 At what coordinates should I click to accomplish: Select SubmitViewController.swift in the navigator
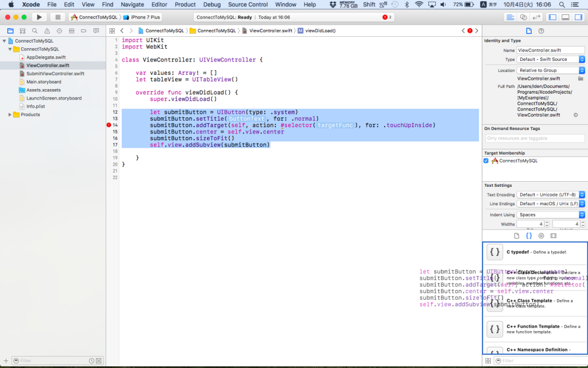click(x=55, y=74)
